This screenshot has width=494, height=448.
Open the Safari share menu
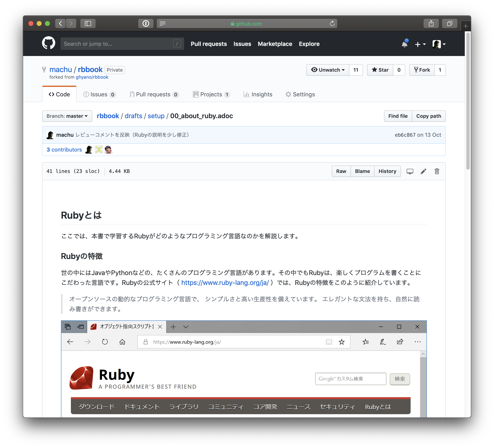pyautogui.click(x=431, y=23)
